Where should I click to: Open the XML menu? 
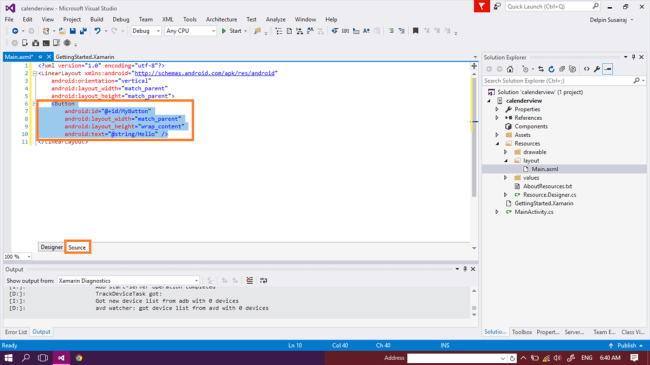point(167,19)
